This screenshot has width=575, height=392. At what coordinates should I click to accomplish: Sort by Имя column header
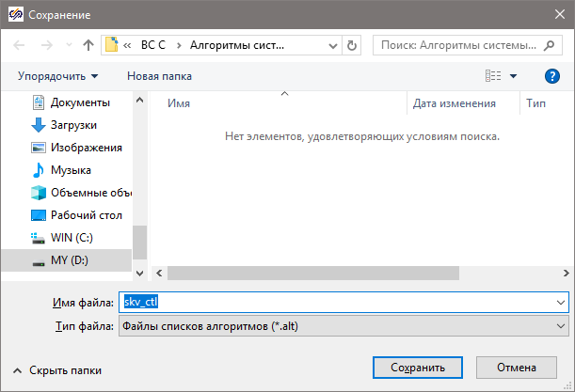(x=179, y=104)
